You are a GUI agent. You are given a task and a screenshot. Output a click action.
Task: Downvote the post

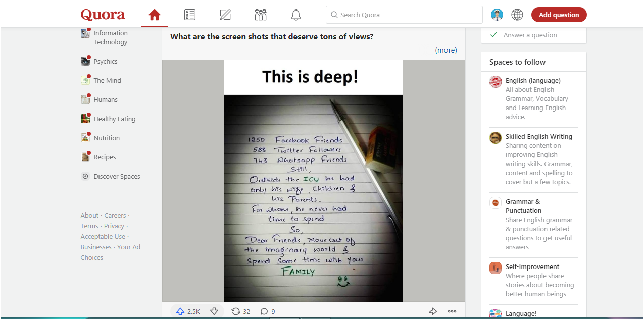[x=214, y=311]
